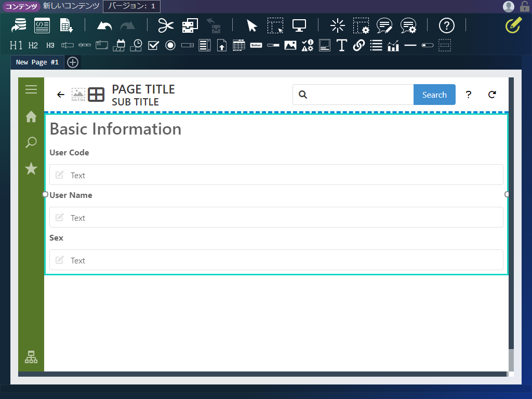Click the back arrow beside page title
Viewport: 532px width, 399px height.
[61, 95]
